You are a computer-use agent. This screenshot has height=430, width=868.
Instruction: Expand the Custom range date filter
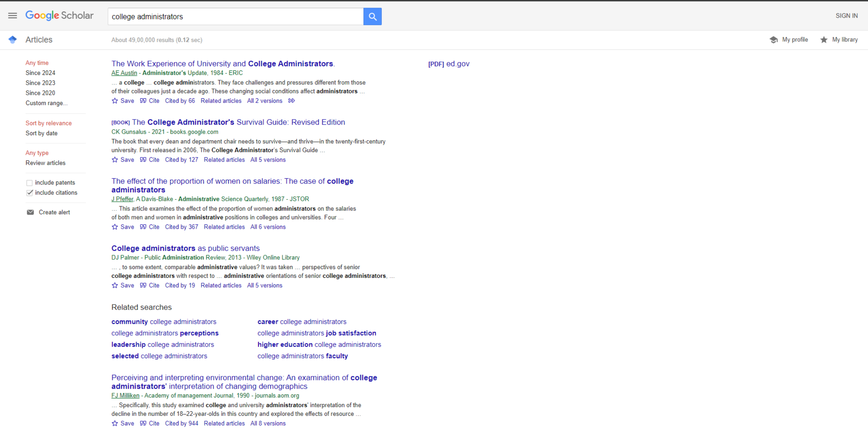(x=46, y=103)
